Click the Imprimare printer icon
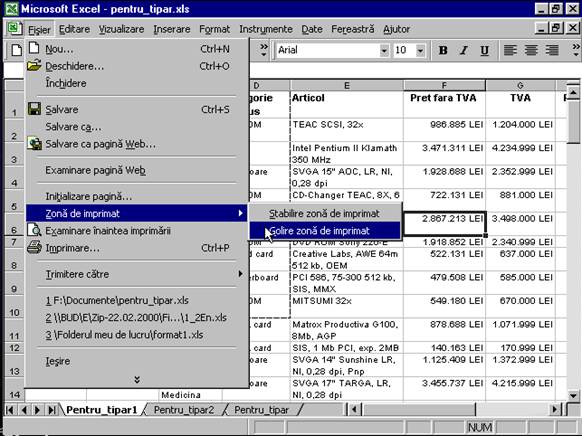The height and width of the screenshot is (436, 582). [34, 247]
